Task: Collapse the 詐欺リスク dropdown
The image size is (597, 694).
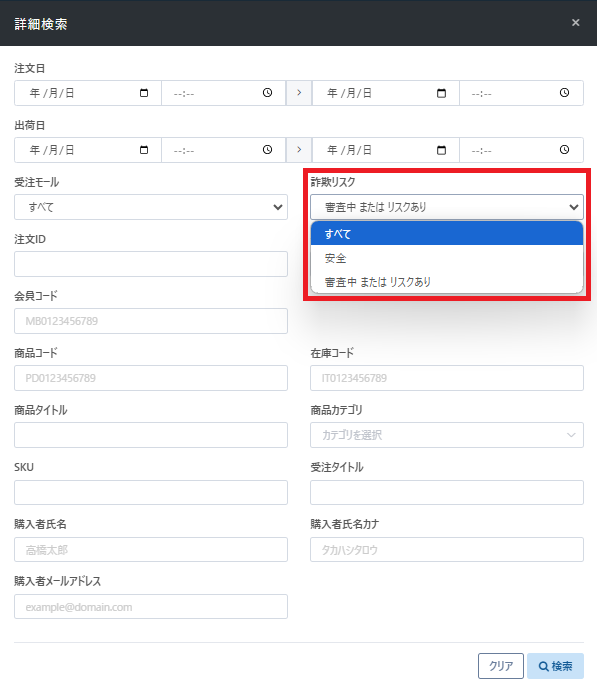Action: coord(447,207)
